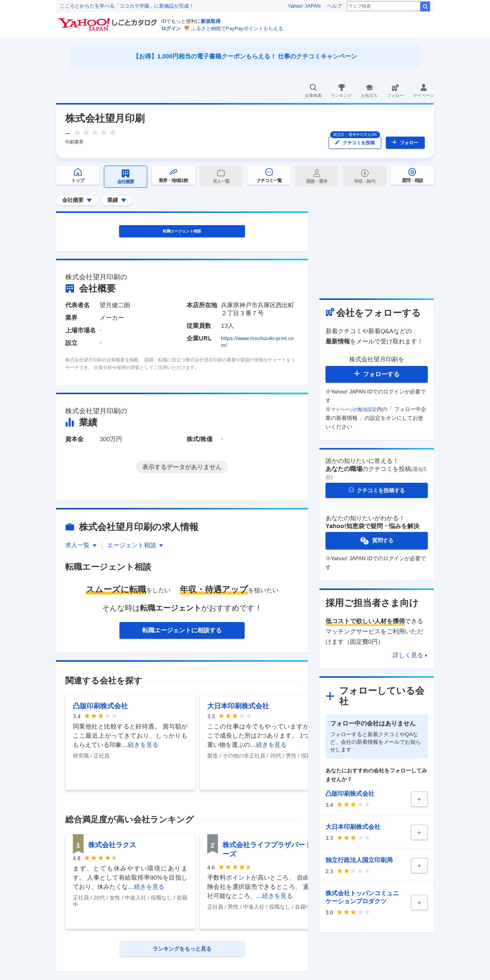Open 株式会社トッパンコミュニケーションプロダクツ recommendation link
This screenshot has height=980, width=490.
362,897
